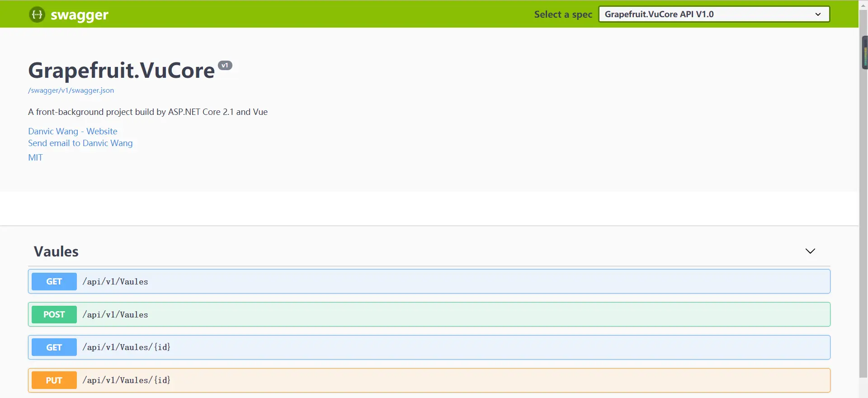
Task: Open the MIT license link
Action: coord(35,157)
